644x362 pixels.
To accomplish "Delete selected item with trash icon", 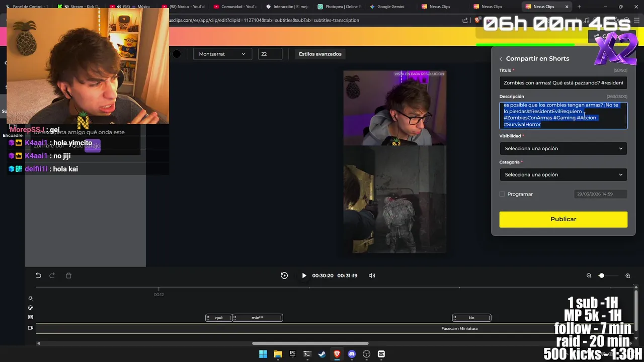I will coord(69,276).
